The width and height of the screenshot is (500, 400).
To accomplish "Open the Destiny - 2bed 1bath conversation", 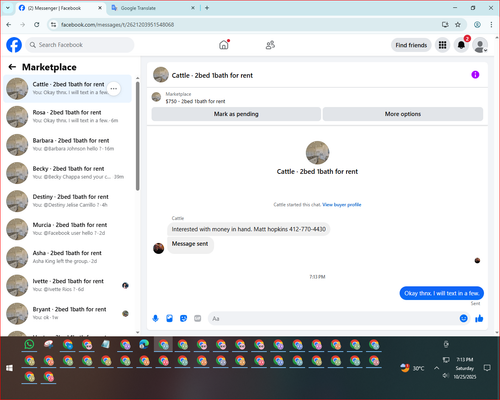I will 67,201.
